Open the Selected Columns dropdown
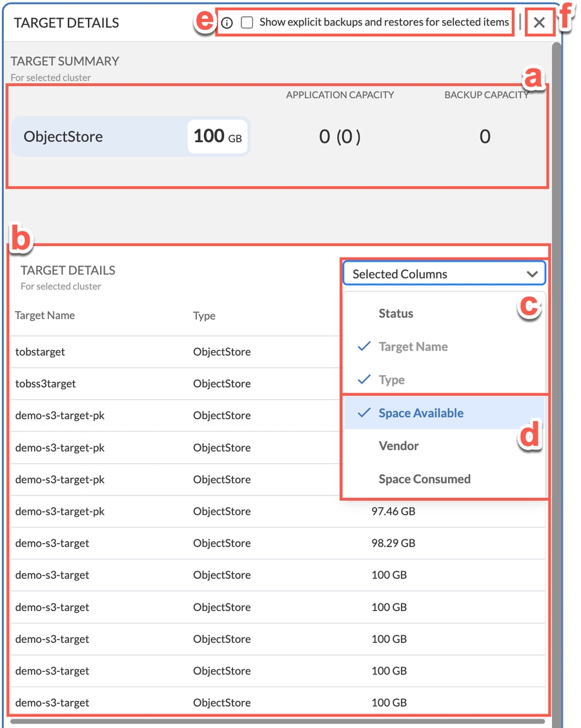Screen dimensions: 581x728 [443, 274]
